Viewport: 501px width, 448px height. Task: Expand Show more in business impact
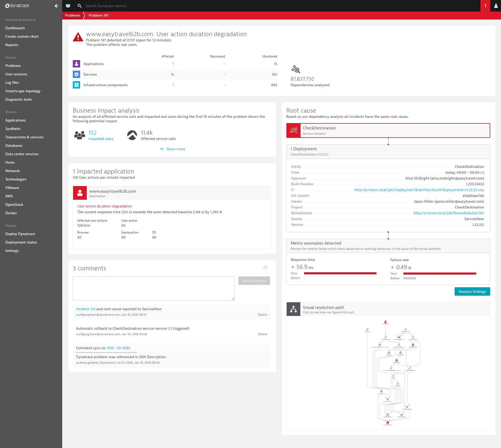173,149
